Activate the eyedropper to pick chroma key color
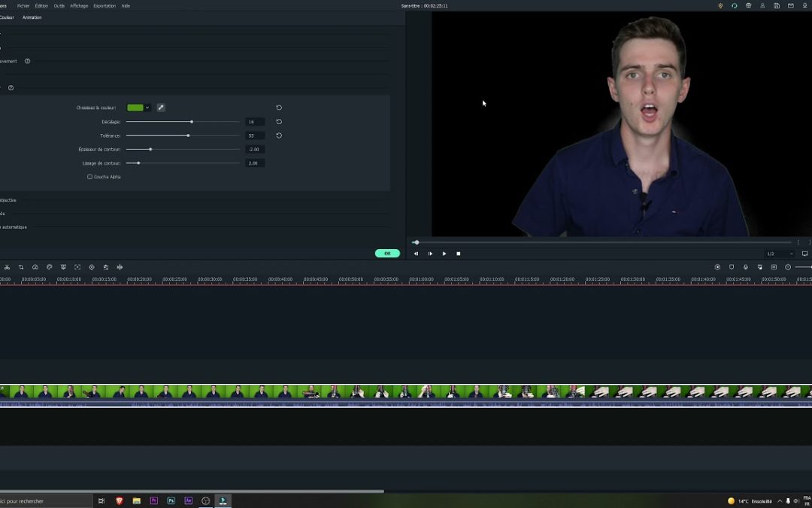Image resolution: width=812 pixels, height=508 pixels. tap(161, 107)
